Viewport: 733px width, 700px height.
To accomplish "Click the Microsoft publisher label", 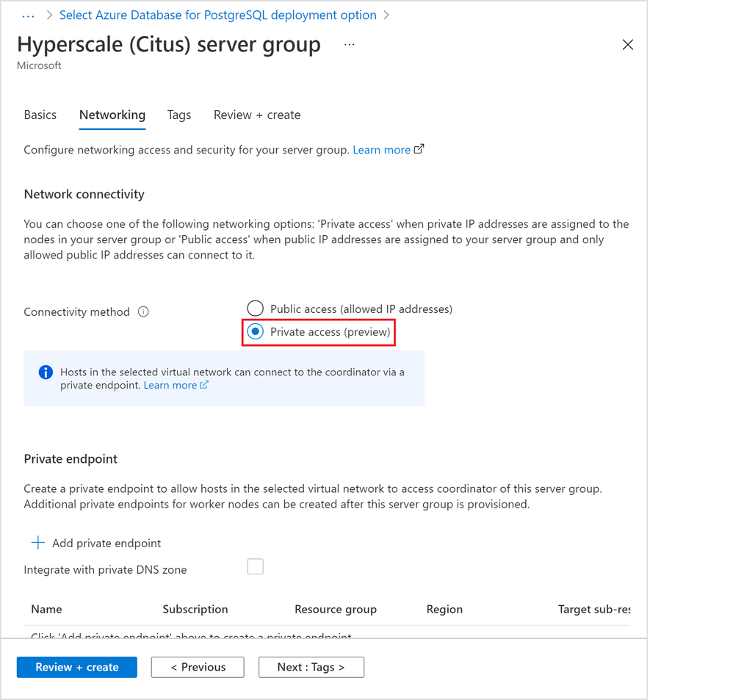I will pyautogui.click(x=39, y=65).
